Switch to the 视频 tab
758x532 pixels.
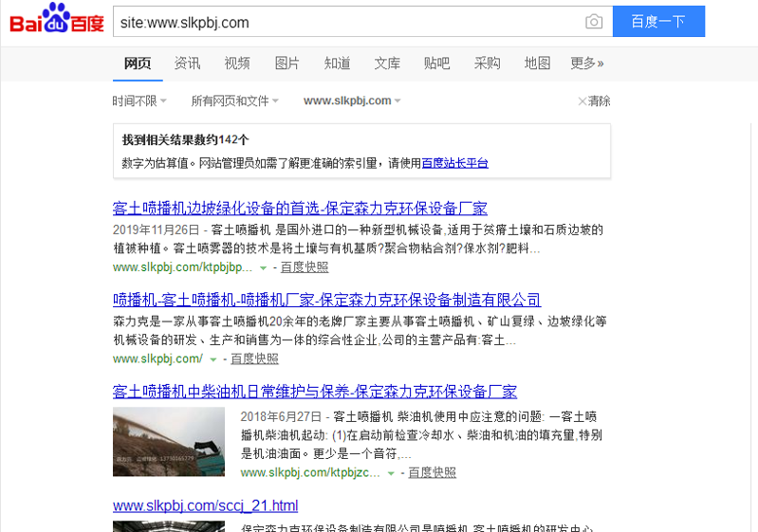tap(237, 64)
